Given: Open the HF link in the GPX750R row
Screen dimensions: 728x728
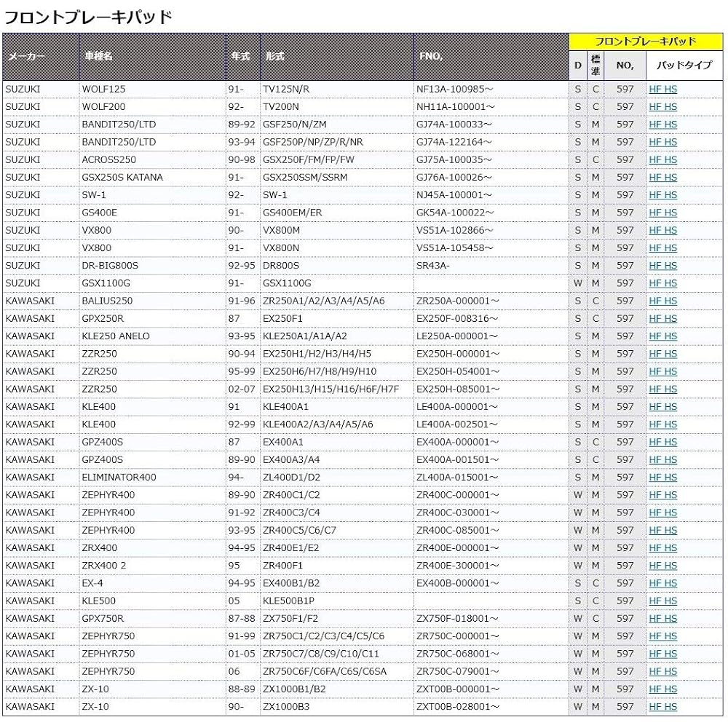Looking at the screenshot, I should click(654, 618).
